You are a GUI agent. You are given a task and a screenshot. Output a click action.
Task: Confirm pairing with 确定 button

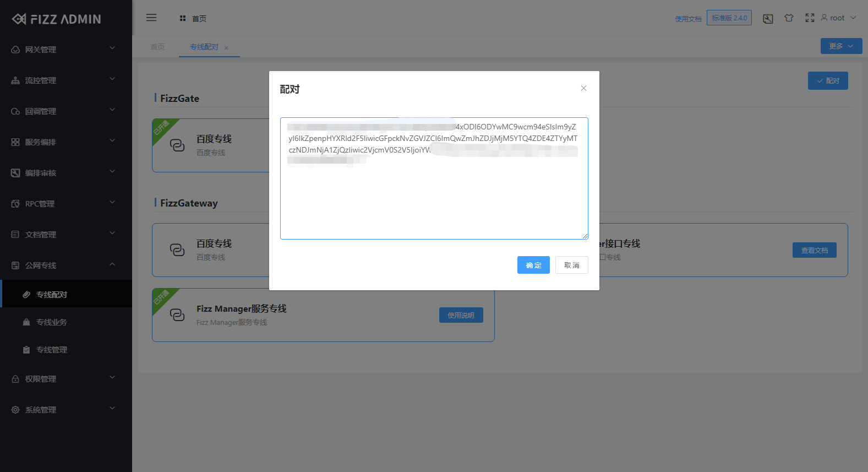pyautogui.click(x=533, y=265)
